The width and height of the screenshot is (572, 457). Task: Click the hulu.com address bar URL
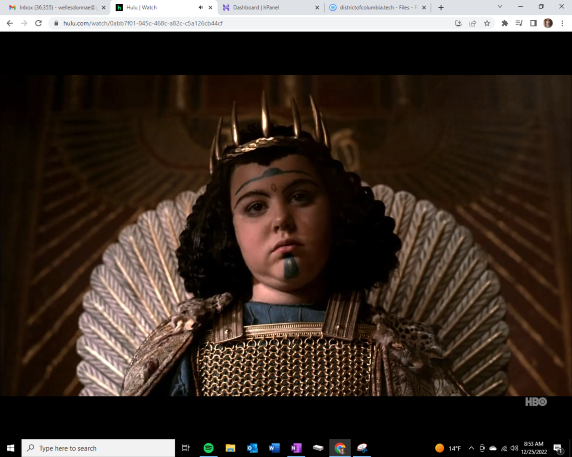coord(143,23)
